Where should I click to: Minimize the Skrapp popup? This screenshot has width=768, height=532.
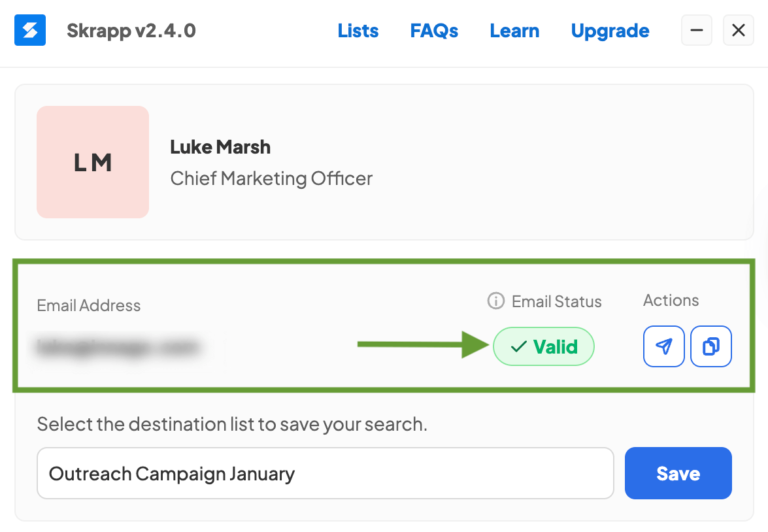pyautogui.click(x=696, y=30)
